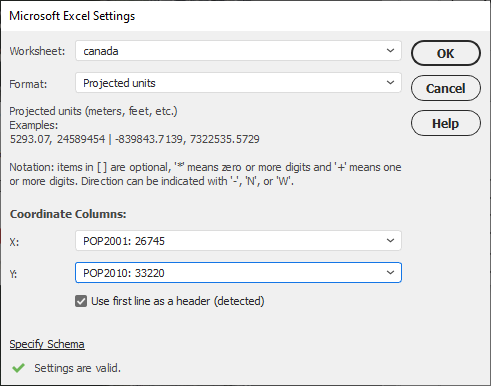Click the 'POP2001: 26745' X column value
This screenshot has width=491, height=386.
point(124,241)
